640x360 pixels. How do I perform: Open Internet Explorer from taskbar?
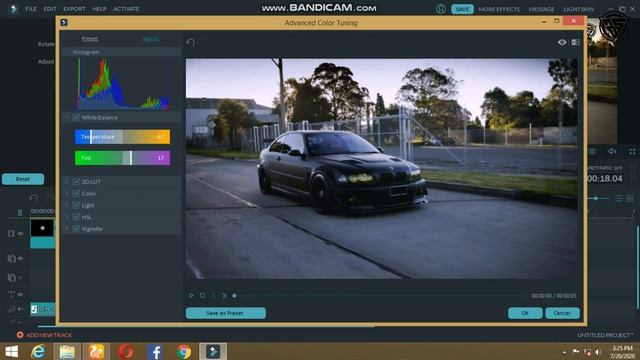point(38,351)
